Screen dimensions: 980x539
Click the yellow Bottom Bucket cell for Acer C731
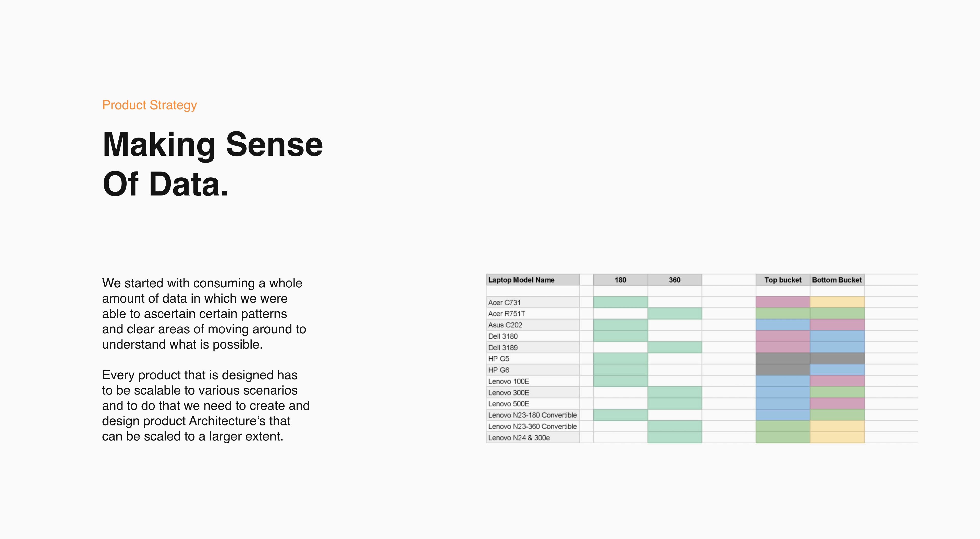[x=837, y=302]
